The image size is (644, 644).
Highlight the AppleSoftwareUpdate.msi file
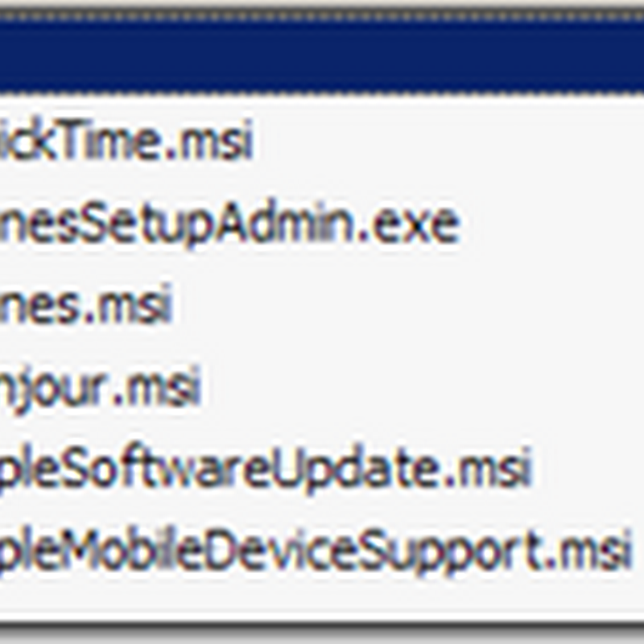[x=266, y=469]
